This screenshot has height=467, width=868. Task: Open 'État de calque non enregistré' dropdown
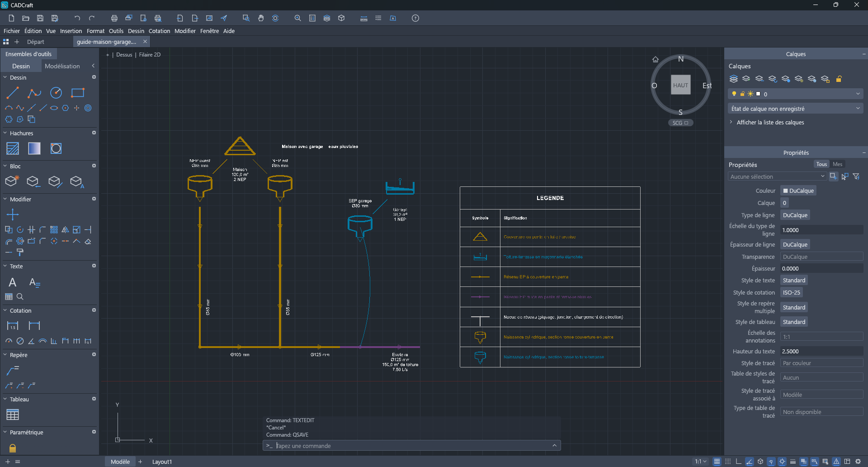796,109
